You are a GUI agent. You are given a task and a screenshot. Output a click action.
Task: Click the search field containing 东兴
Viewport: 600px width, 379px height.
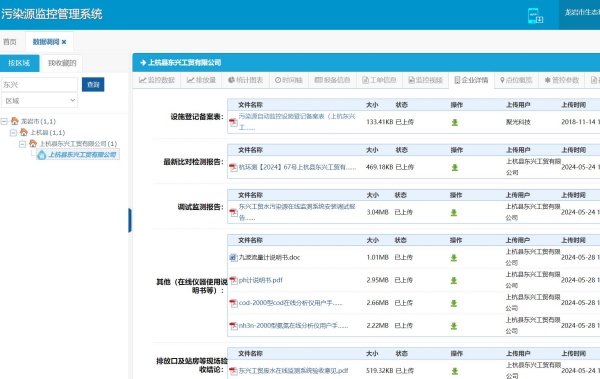tap(39, 85)
